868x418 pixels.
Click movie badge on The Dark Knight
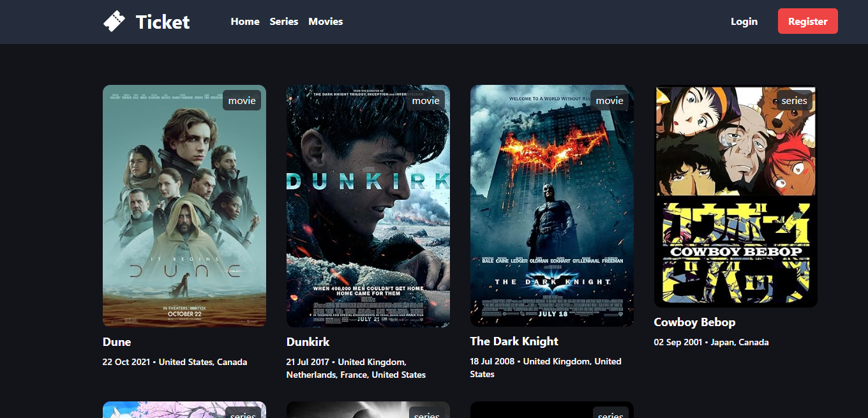coord(610,101)
